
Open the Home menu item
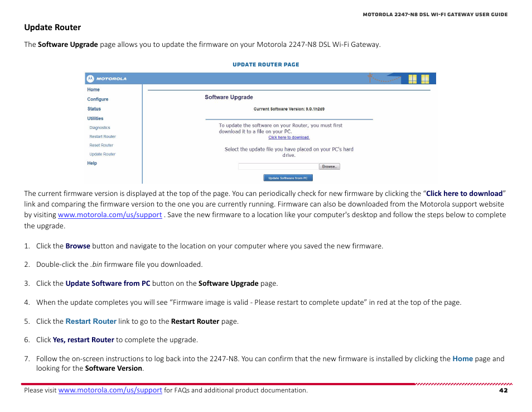tap(93, 90)
